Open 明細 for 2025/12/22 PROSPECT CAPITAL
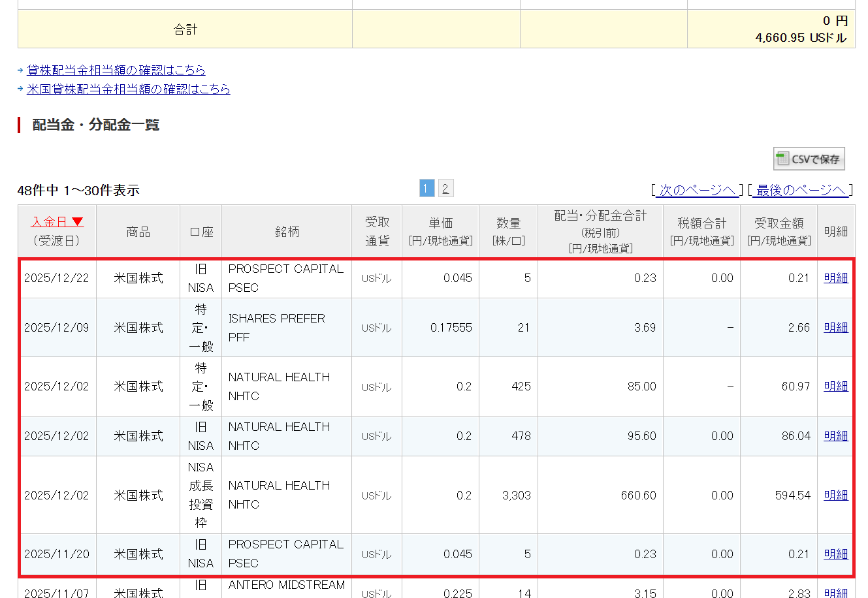The image size is (868, 598). (x=835, y=278)
